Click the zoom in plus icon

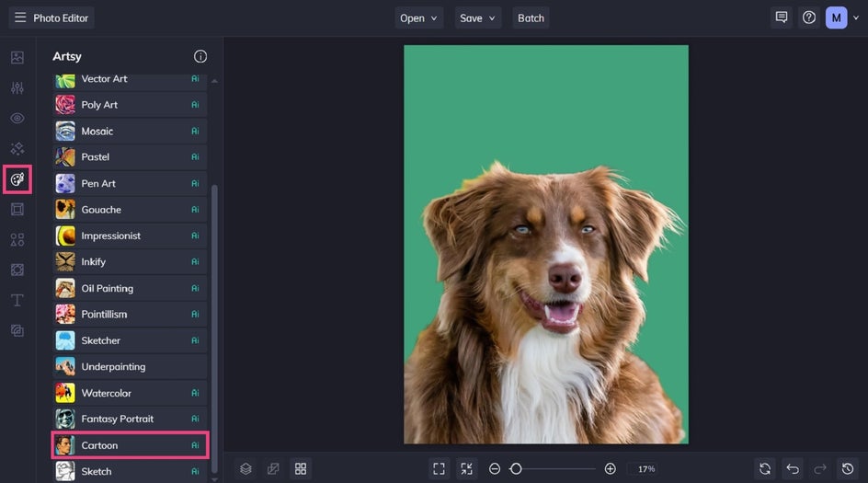tap(610, 469)
